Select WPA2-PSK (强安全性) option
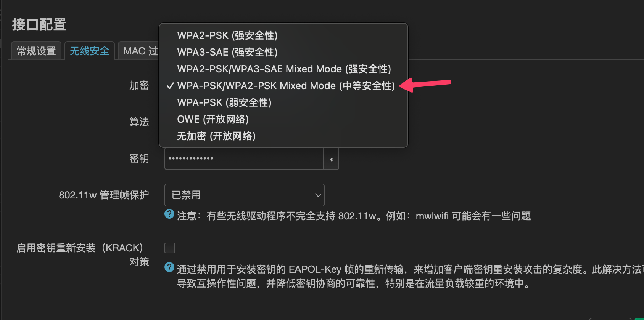This screenshot has height=320, width=644. [x=227, y=35]
